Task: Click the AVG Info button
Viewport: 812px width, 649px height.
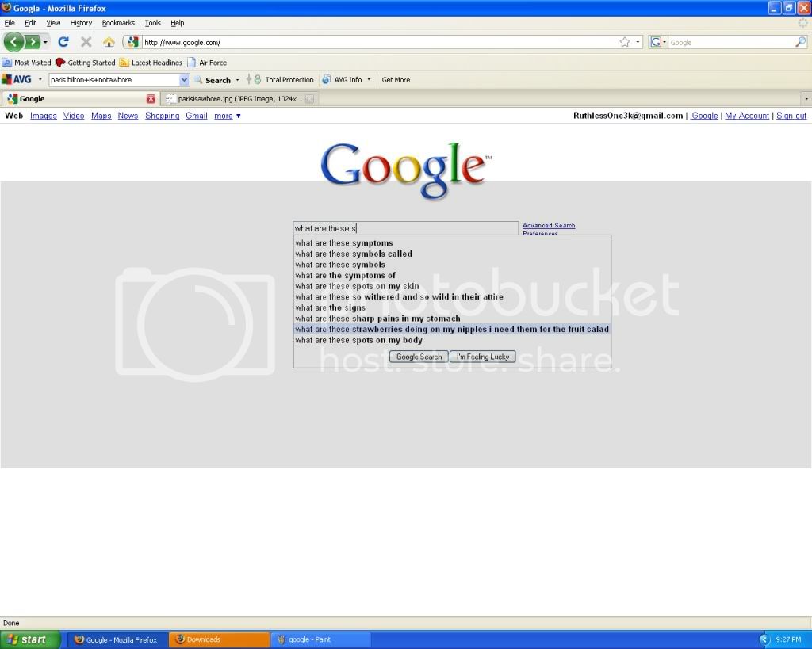Action: click(x=343, y=80)
